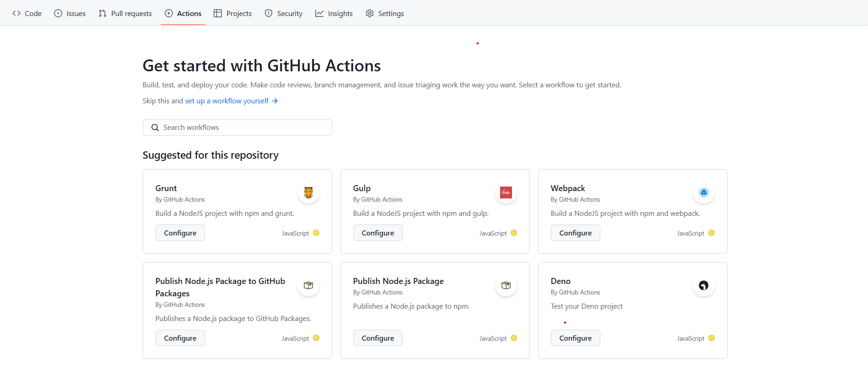Switch to the Pull requests tab
The image size is (868, 369).
tap(125, 14)
